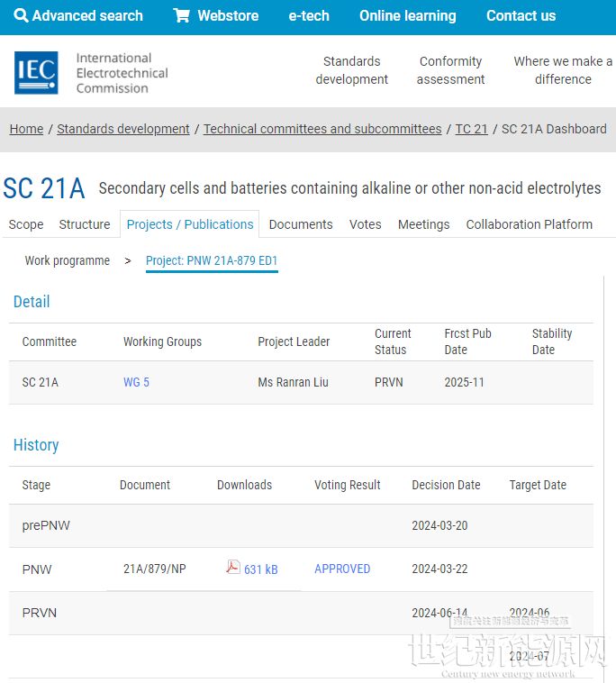Click the APPROVED voting result link
The image size is (616, 683).
pyautogui.click(x=342, y=569)
